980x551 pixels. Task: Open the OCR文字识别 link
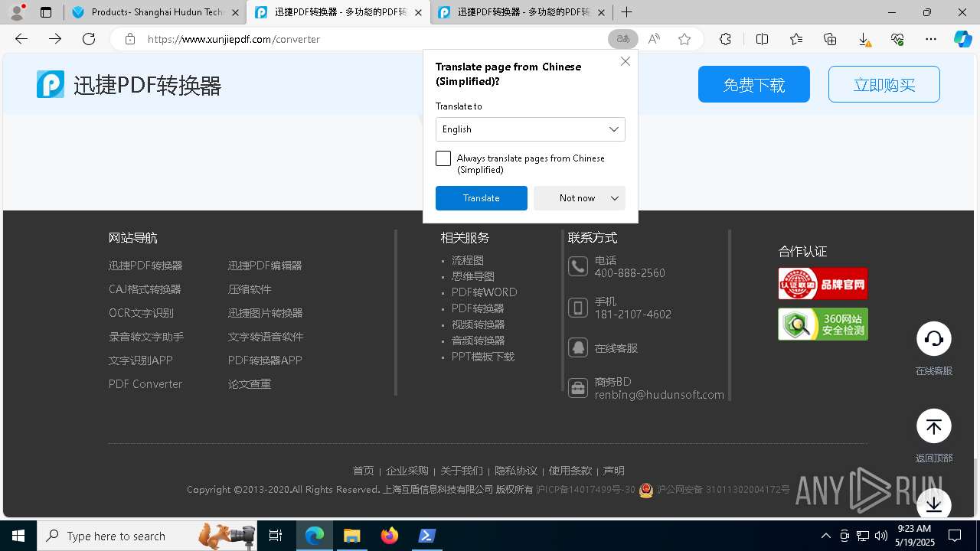pyautogui.click(x=141, y=313)
